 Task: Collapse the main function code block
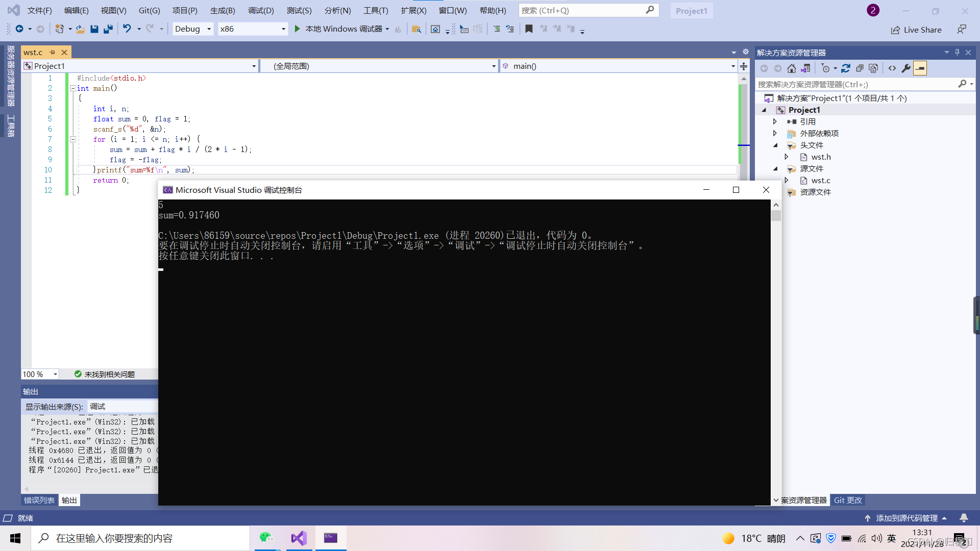[72, 88]
